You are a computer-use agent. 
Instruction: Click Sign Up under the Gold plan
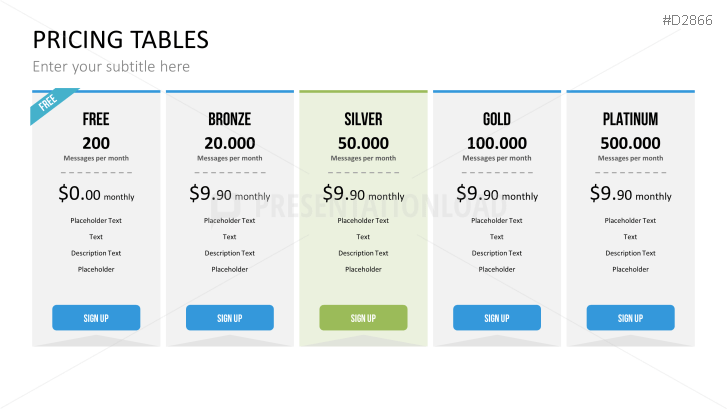pos(497,318)
